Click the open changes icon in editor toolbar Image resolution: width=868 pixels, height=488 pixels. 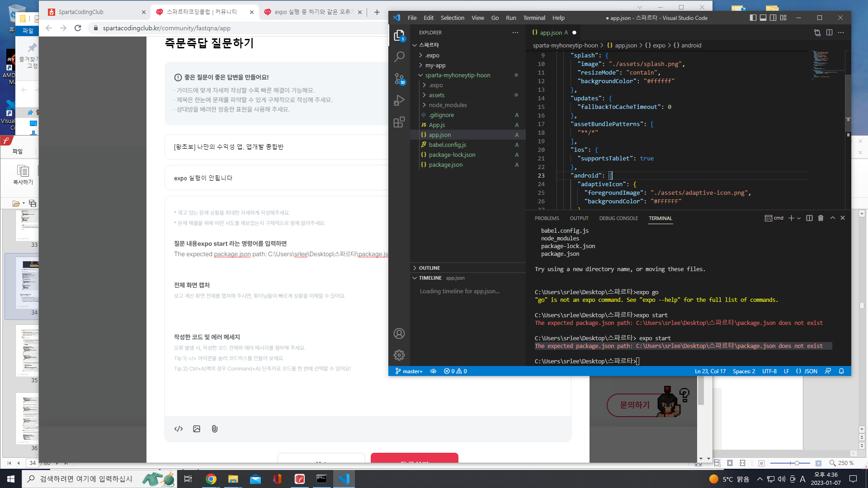click(x=817, y=33)
